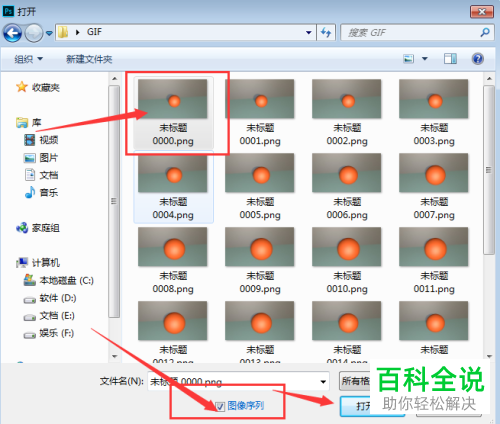
Task: Select thumbnail 未标题 0004.png
Action: (x=173, y=187)
